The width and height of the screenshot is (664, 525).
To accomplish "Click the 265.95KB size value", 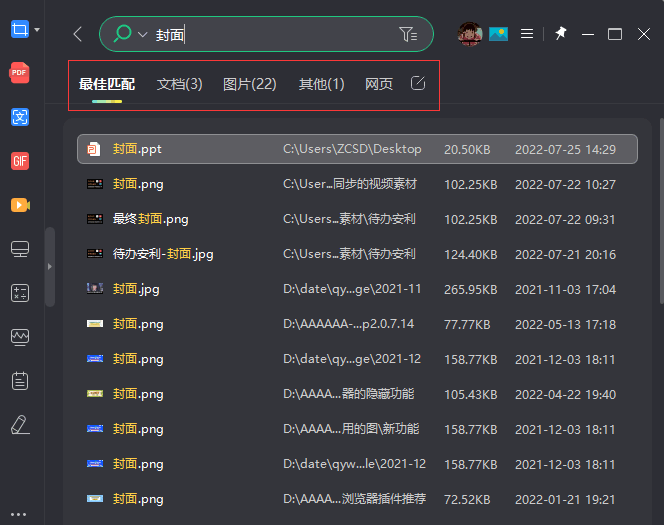I will point(470,290).
